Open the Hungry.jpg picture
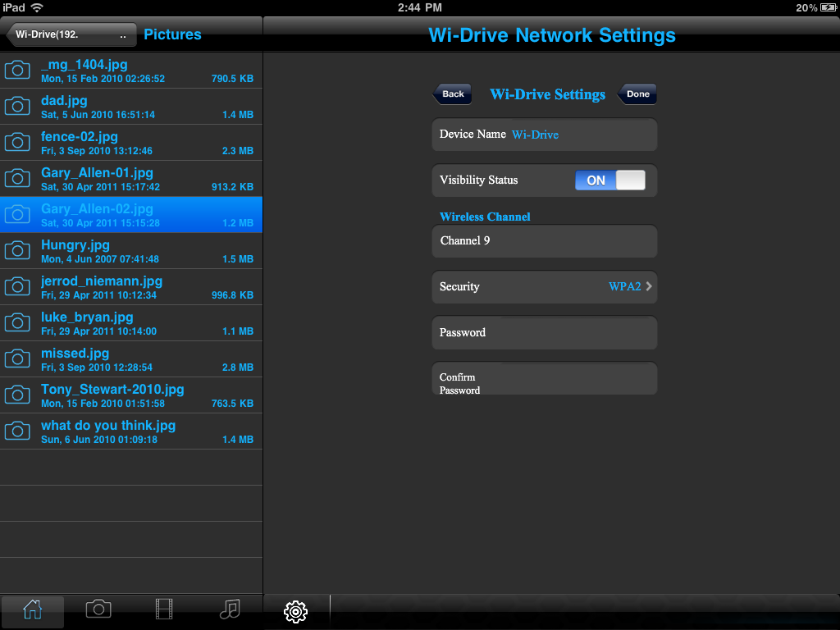 click(x=75, y=244)
